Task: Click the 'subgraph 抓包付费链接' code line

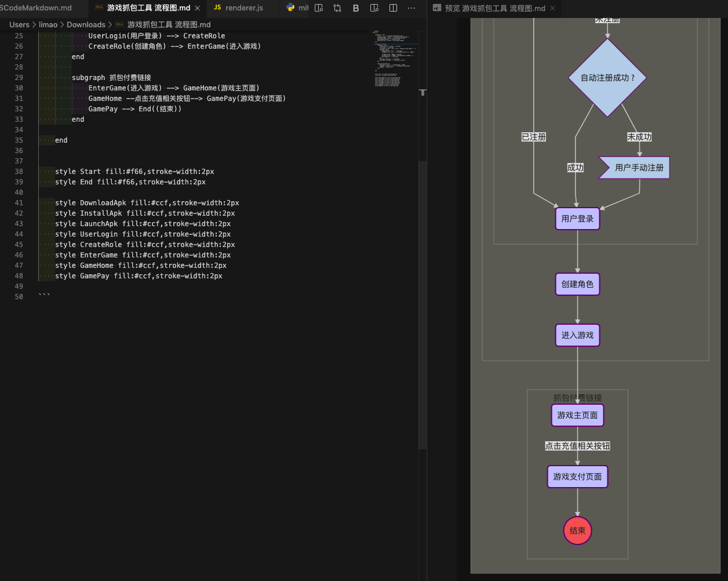Action: tap(111, 78)
